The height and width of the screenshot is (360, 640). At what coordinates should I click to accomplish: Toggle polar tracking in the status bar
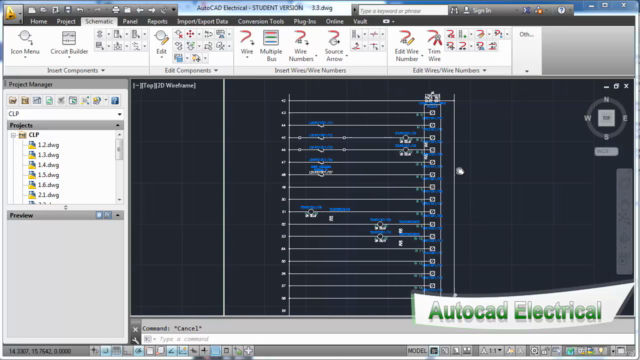(x=139, y=351)
